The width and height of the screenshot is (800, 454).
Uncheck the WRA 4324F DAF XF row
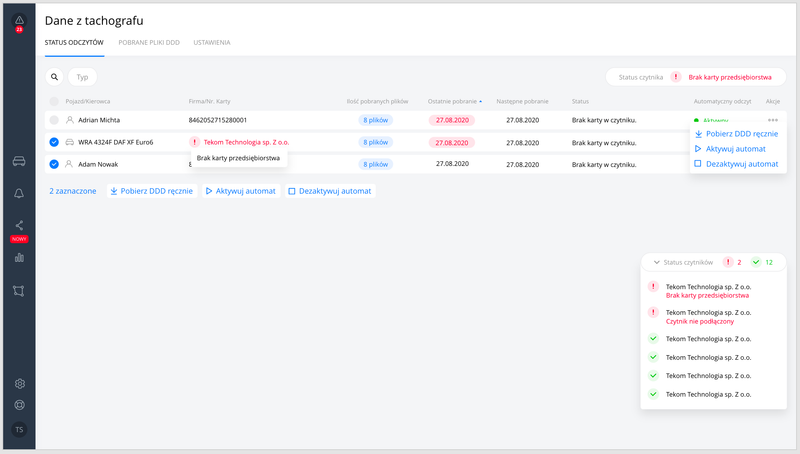(x=54, y=142)
